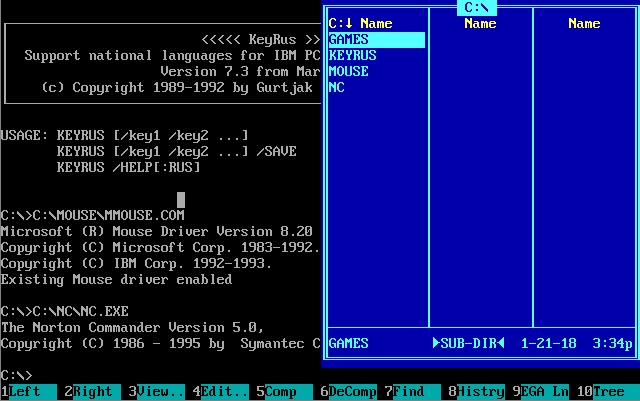Click the GAMES name in status line
Viewport: 640px width, 401px height.
click(x=349, y=343)
